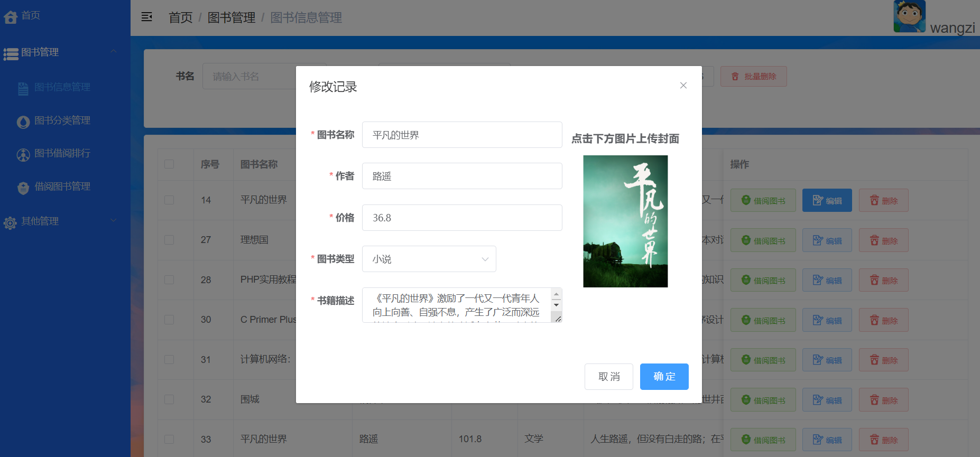Click the edit icon in row 30
980x457 pixels.
[818, 320]
